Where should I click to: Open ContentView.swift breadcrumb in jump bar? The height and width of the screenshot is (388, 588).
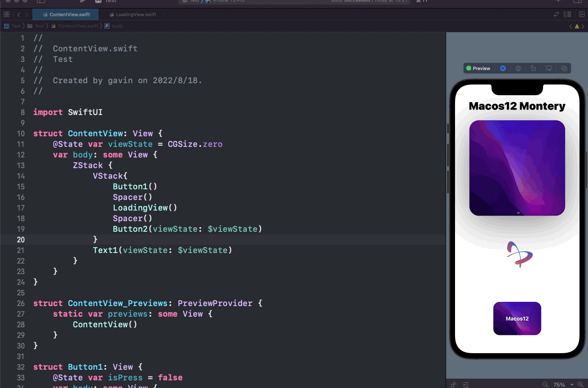pyautogui.click(x=74, y=26)
